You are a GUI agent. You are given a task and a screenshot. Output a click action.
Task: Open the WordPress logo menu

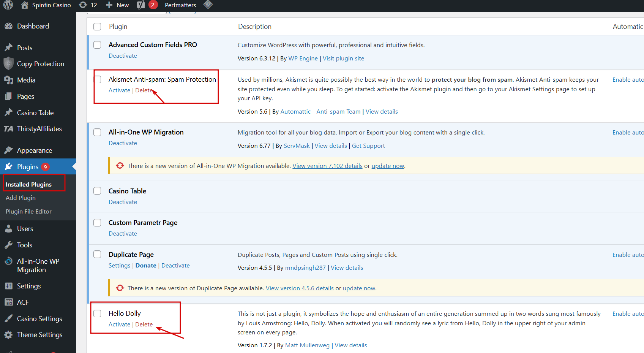click(x=8, y=5)
